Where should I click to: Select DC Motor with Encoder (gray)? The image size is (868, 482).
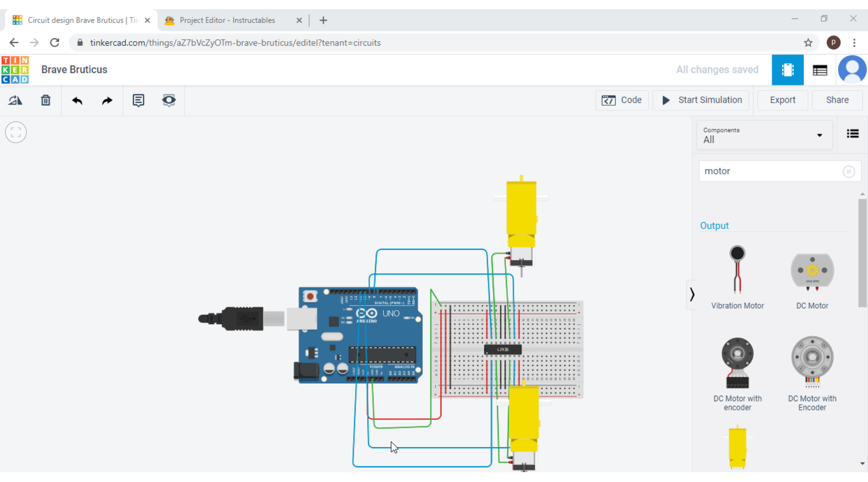point(812,374)
